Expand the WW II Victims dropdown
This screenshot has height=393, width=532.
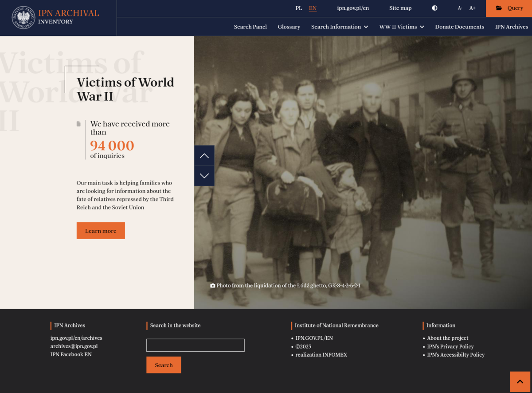point(402,27)
